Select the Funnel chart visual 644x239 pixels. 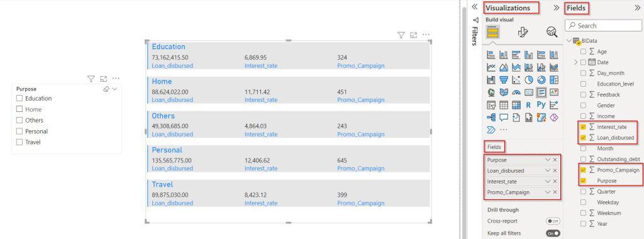[x=504, y=80]
